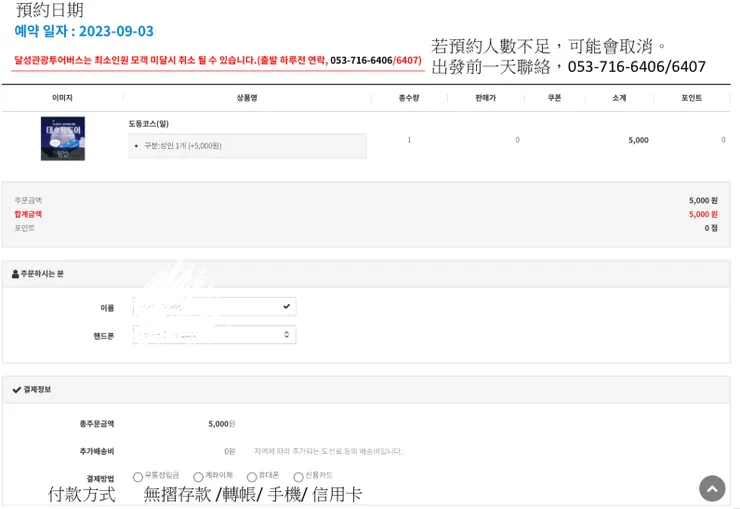This screenshot has width=740, height=509.
Task: Focus the 이름 name input field
Action: [x=214, y=307]
